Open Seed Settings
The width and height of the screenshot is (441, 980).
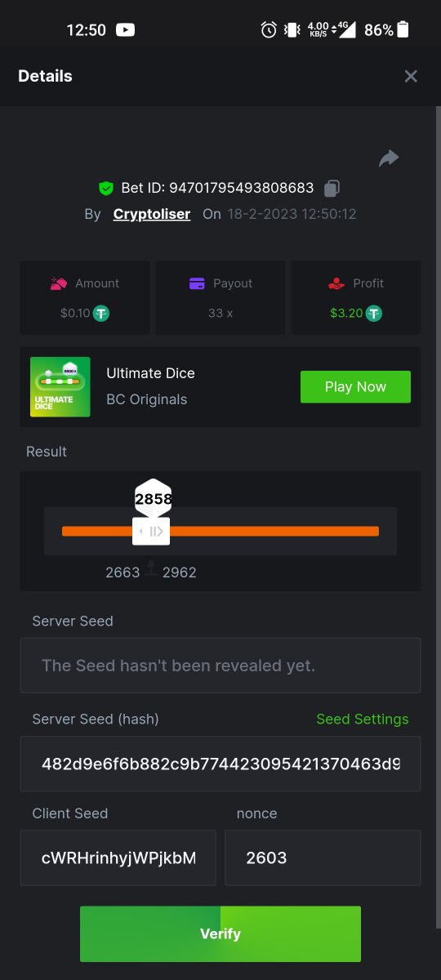coord(363,719)
